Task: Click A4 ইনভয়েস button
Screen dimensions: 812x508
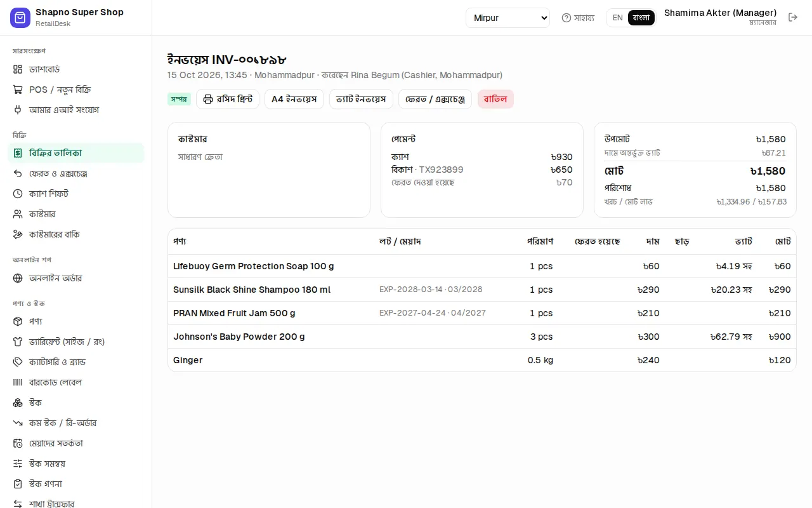Action: pos(294,99)
